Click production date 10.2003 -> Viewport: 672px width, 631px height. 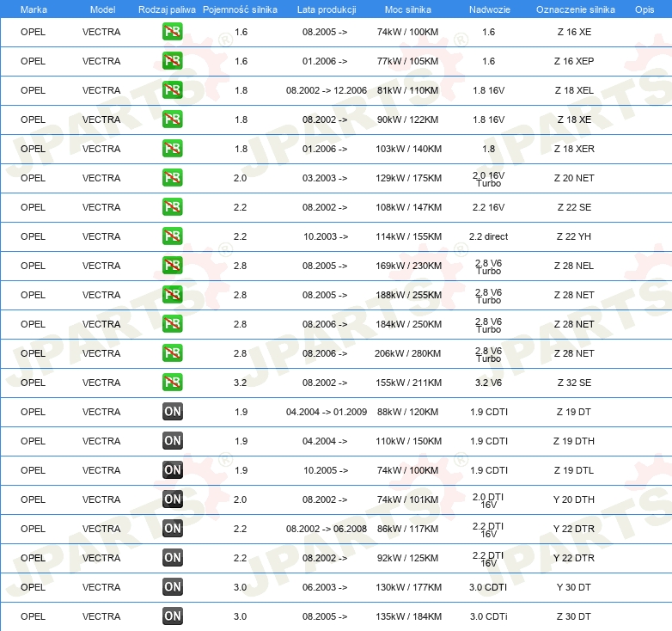pos(326,236)
